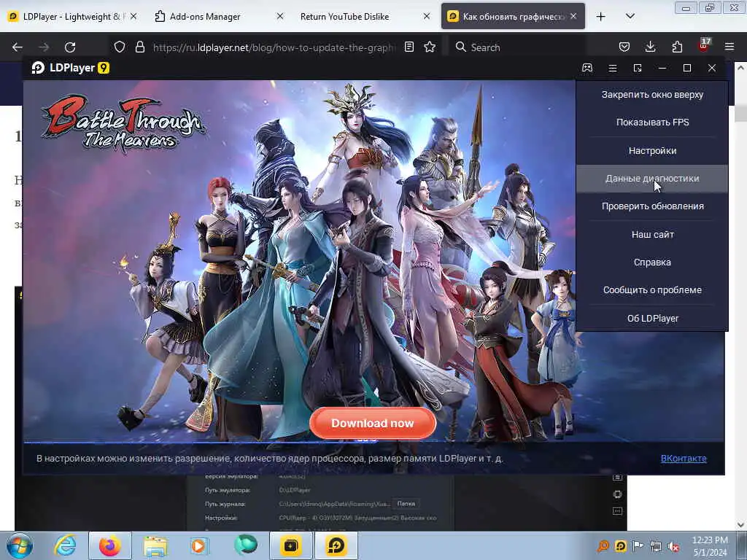Switch to the 'Add-ons Manager' tab
The image size is (747, 560).
(205, 17)
